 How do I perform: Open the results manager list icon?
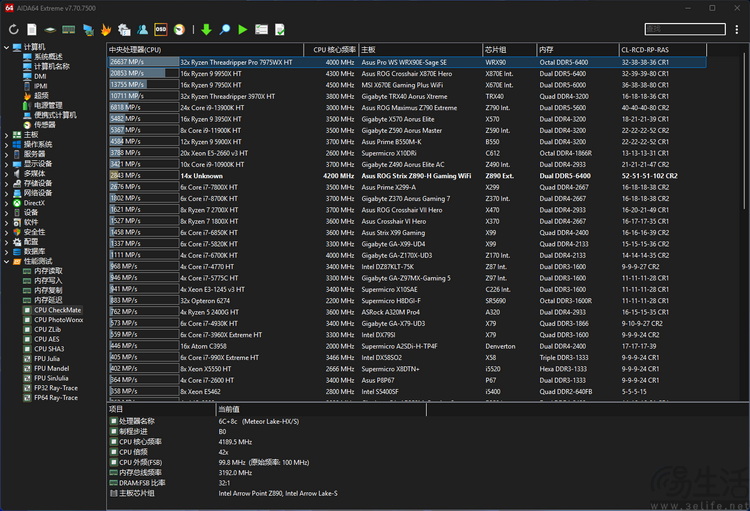click(261, 30)
